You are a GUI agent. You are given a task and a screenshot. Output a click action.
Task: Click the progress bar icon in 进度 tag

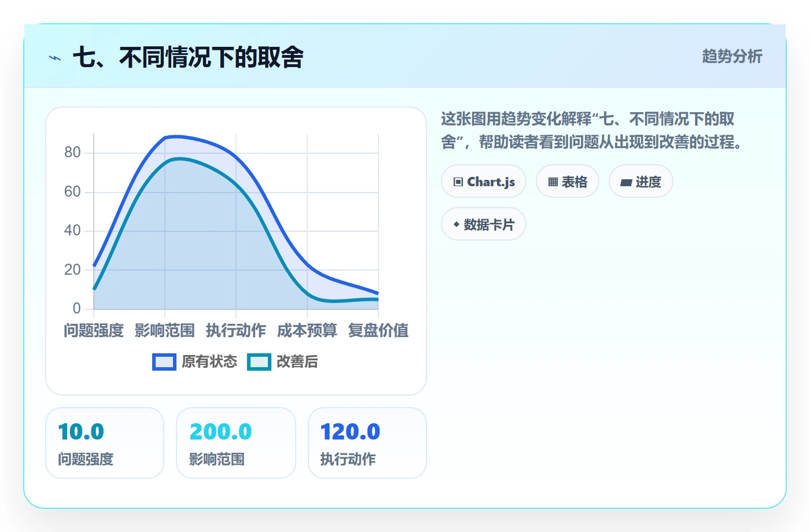tap(626, 183)
